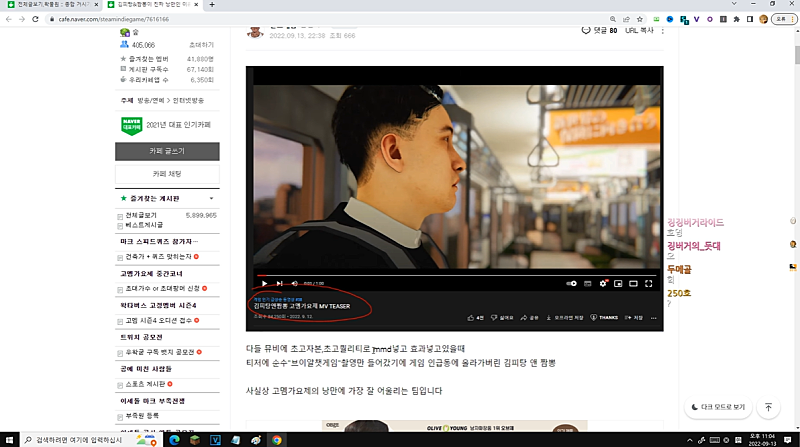
Task: Open a new browser tab
Action: click(212, 5)
